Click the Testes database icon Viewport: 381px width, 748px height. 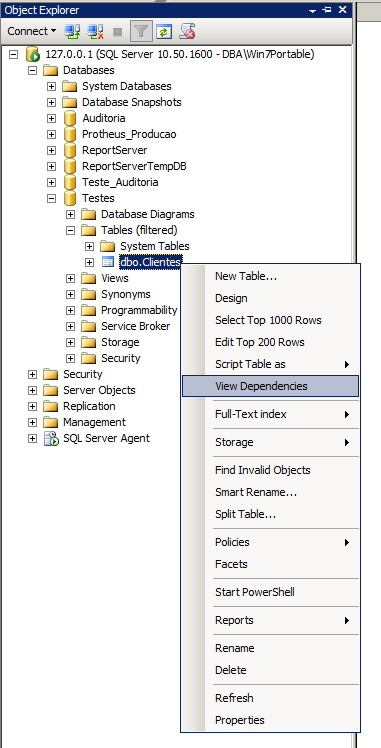(x=70, y=198)
